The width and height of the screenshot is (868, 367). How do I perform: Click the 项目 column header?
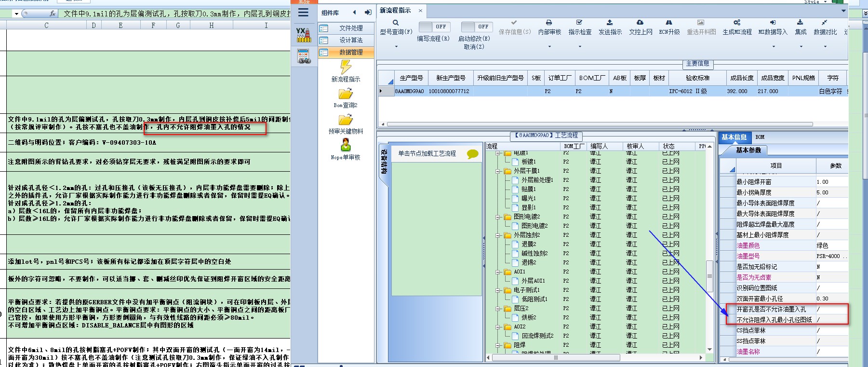tap(776, 165)
